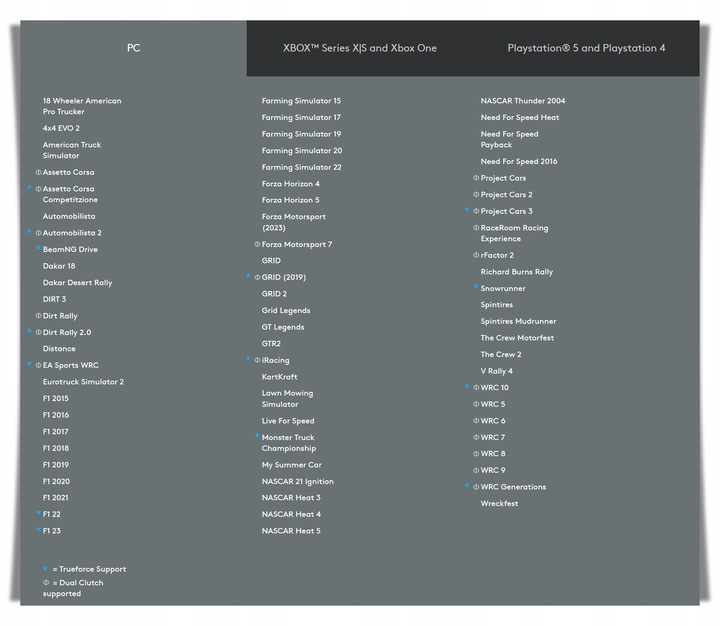
Task: Choose The Crew Motorfest in the list
Action: 516,338
